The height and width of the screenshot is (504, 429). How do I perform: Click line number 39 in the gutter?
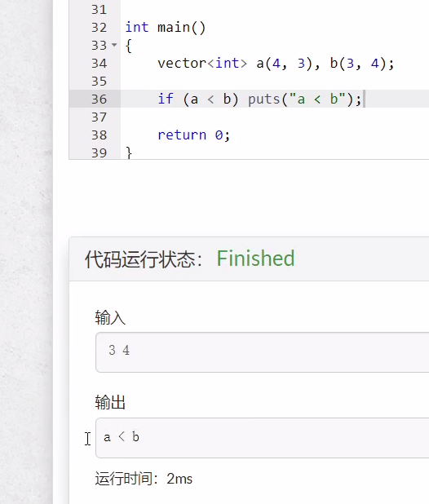click(99, 153)
